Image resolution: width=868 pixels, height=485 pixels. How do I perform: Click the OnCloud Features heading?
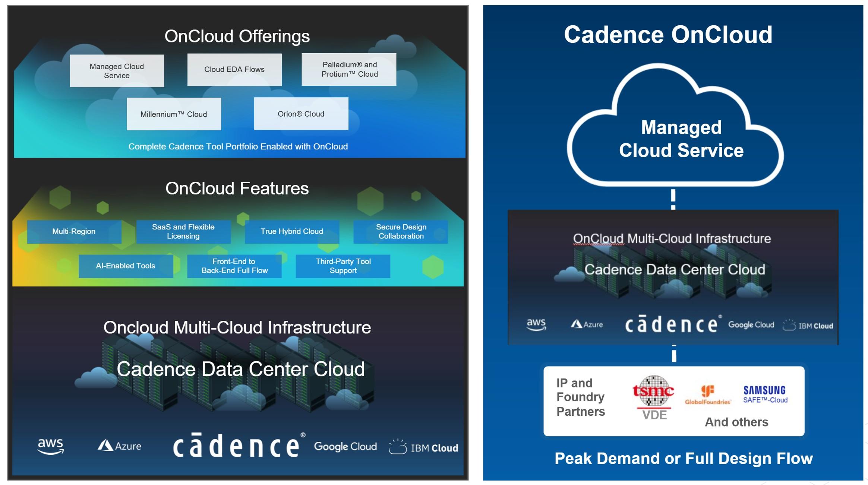237,188
